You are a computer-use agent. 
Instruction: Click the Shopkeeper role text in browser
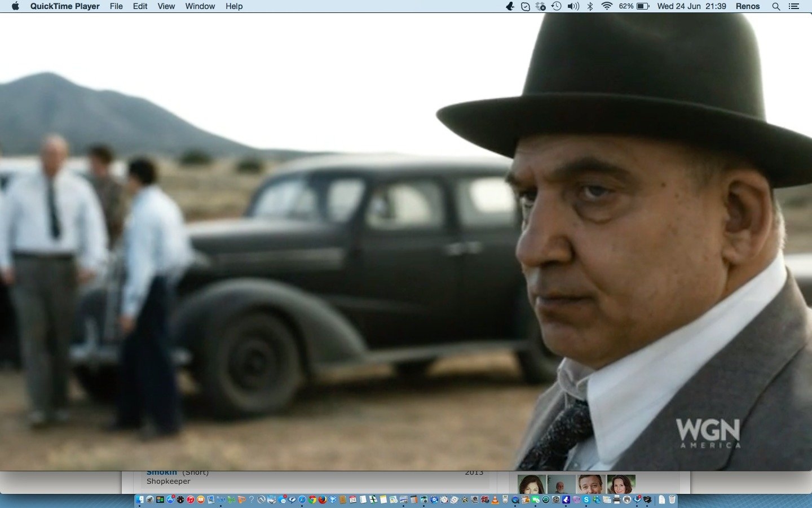point(169,481)
